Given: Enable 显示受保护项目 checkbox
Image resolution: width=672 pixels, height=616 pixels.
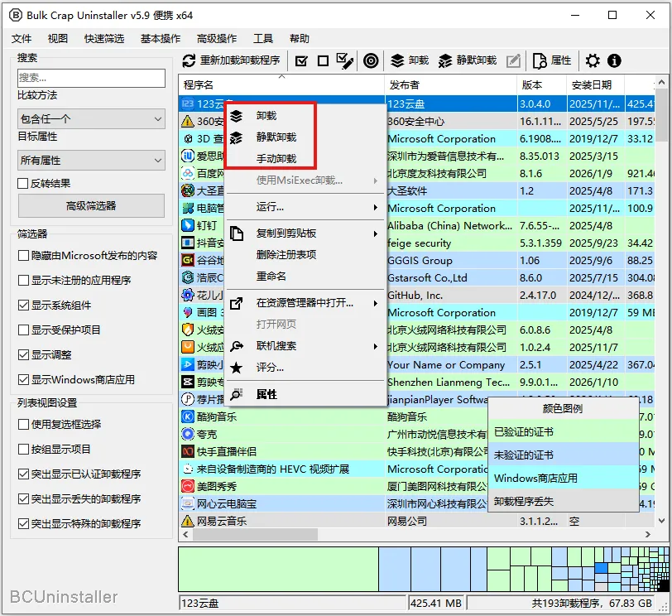Looking at the screenshot, I should (23, 330).
